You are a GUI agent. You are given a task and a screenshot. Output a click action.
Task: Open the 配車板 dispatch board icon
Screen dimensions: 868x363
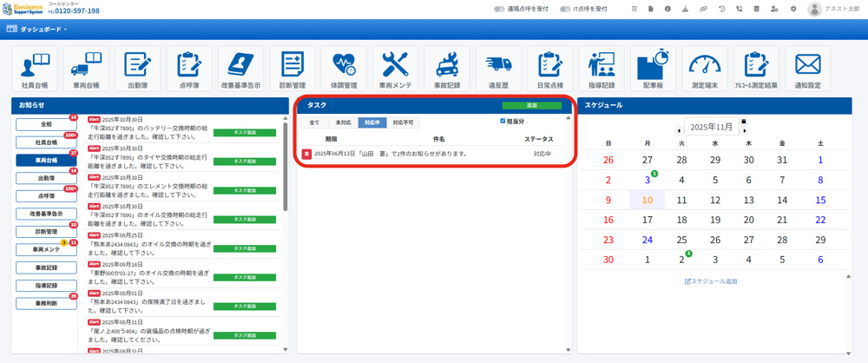point(653,69)
